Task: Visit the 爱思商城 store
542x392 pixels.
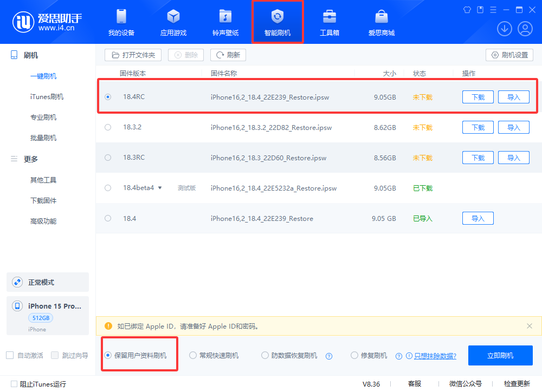Action: pos(382,22)
